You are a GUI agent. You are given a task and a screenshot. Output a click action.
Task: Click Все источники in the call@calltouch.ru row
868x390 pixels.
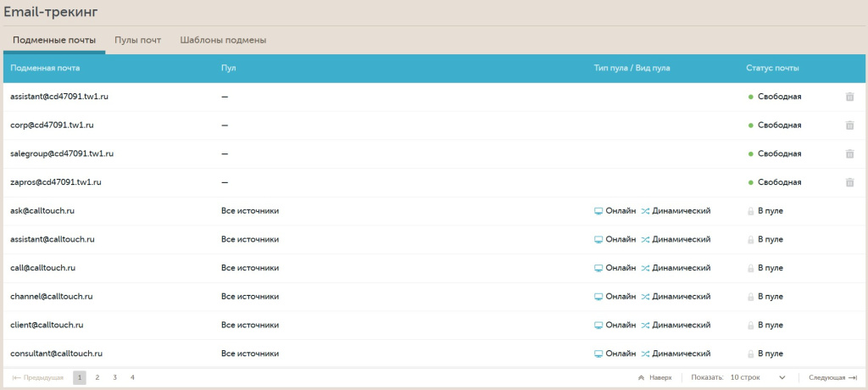click(x=250, y=268)
